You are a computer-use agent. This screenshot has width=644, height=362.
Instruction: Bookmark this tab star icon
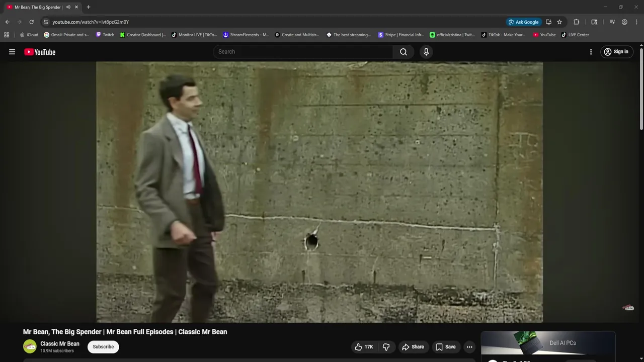[x=559, y=22]
